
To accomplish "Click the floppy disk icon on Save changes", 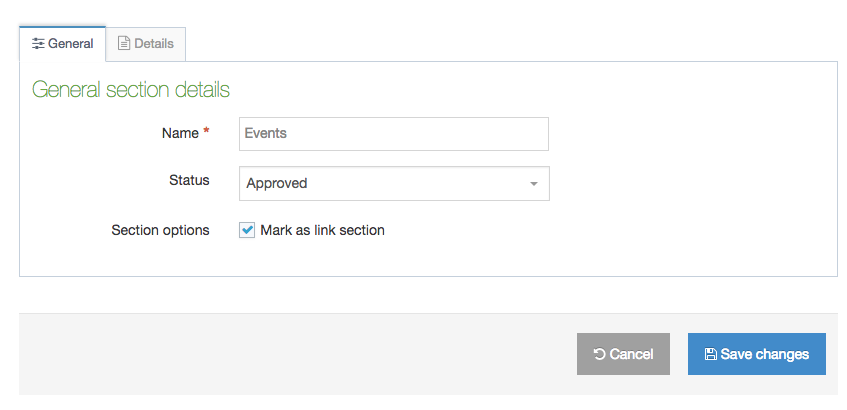I will coord(710,355).
